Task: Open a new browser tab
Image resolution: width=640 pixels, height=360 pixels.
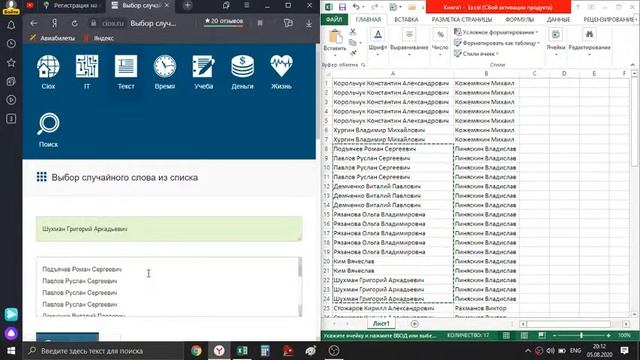Action: click(187, 5)
